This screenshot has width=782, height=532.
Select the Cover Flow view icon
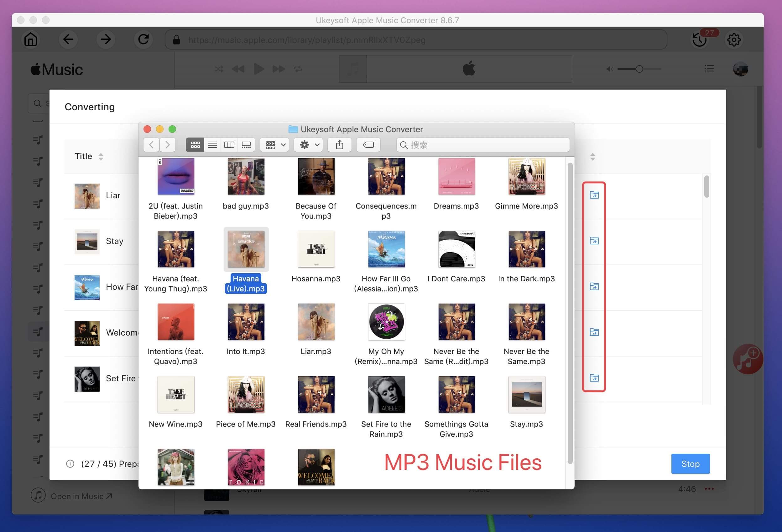pyautogui.click(x=247, y=144)
